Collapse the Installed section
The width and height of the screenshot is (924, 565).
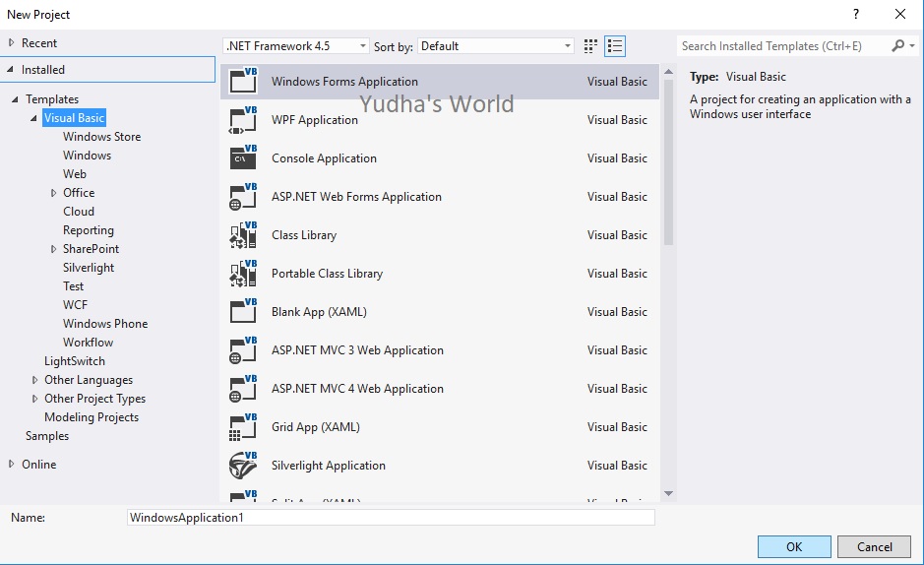point(10,69)
